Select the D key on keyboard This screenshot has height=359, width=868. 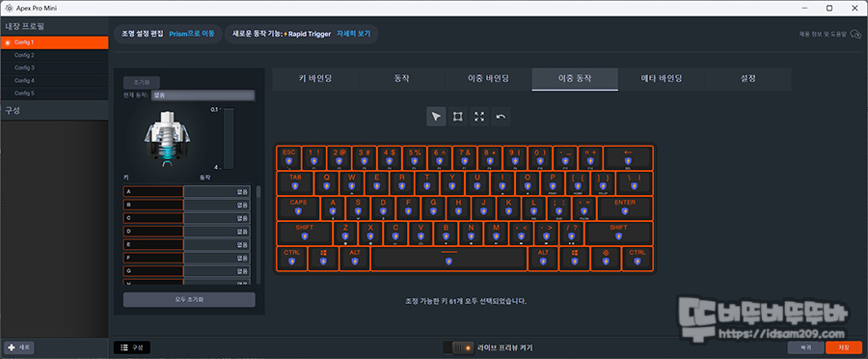coord(383,207)
